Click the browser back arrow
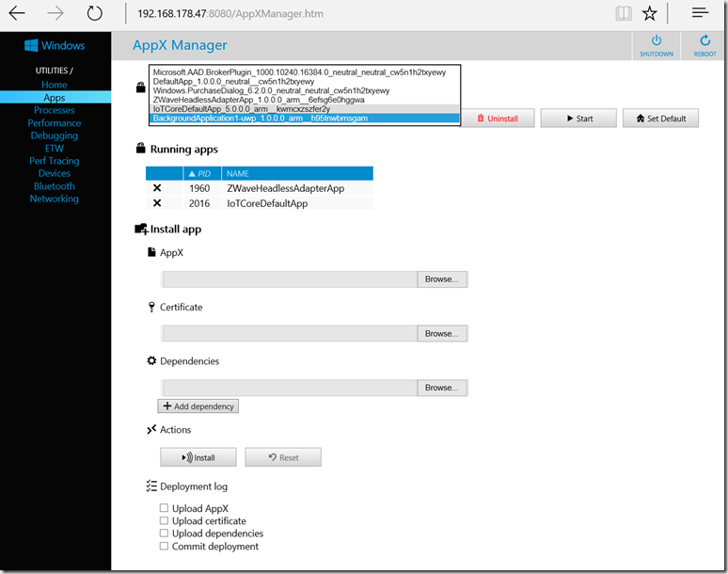728x574 pixels. tap(17, 13)
